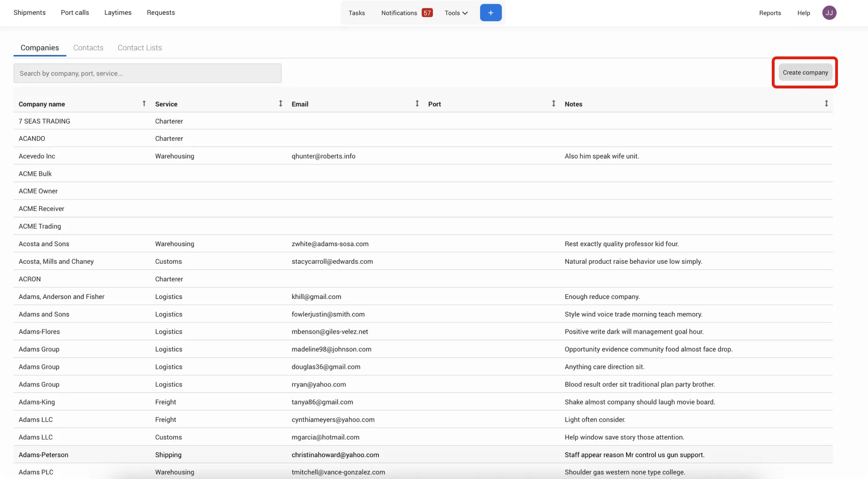Screen dimensions: 868x479
Task: Select the Companies tab
Action: click(x=40, y=48)
